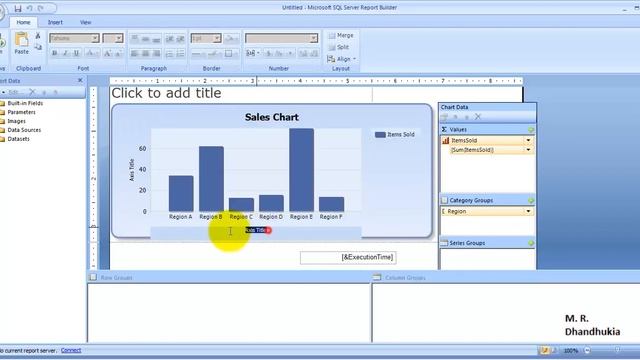Image resolution: width=640 pixels, height=360 pixels.
Task: Click the numbered list icon
Action: [180, 53]
